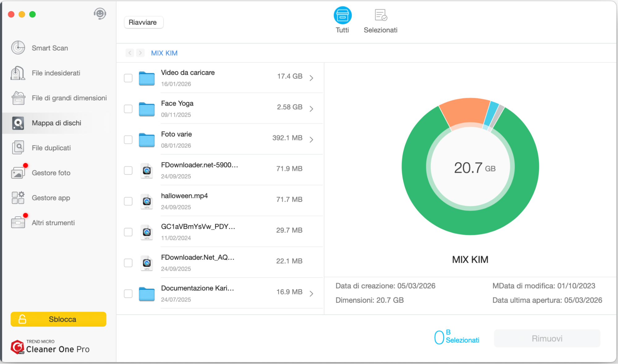Click the File di grandi dimensioni box icon

point(19,98)
